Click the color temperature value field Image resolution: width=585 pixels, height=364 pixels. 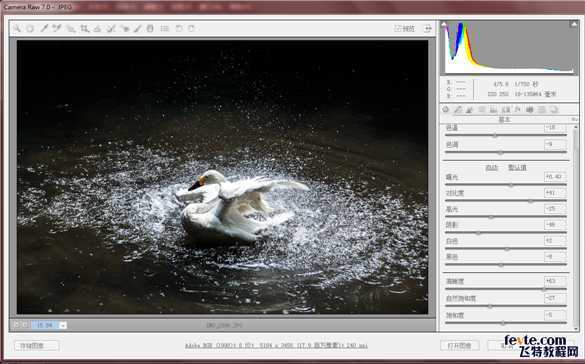(x=555, y=128)
